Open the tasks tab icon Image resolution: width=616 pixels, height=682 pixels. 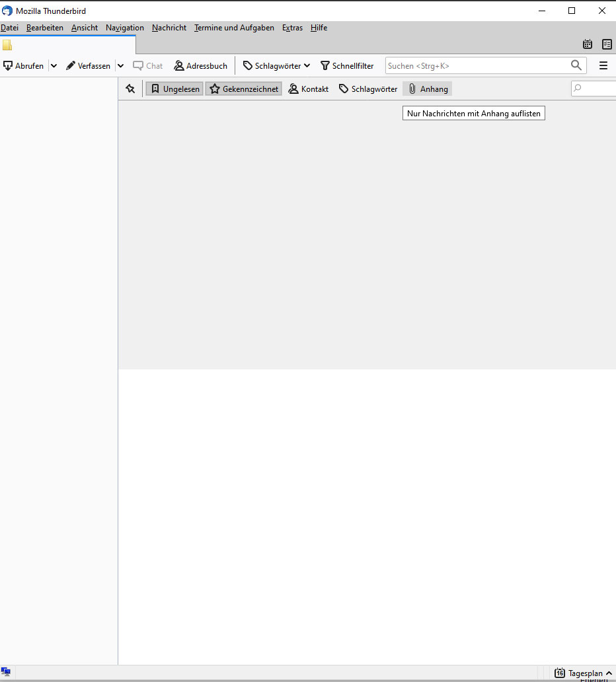coord(607,44)
